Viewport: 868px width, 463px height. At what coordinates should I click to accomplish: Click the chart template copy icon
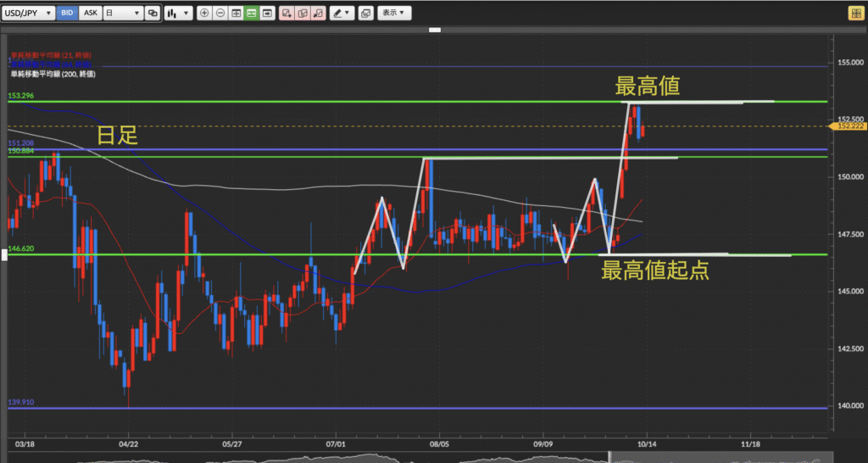point(365,13)
